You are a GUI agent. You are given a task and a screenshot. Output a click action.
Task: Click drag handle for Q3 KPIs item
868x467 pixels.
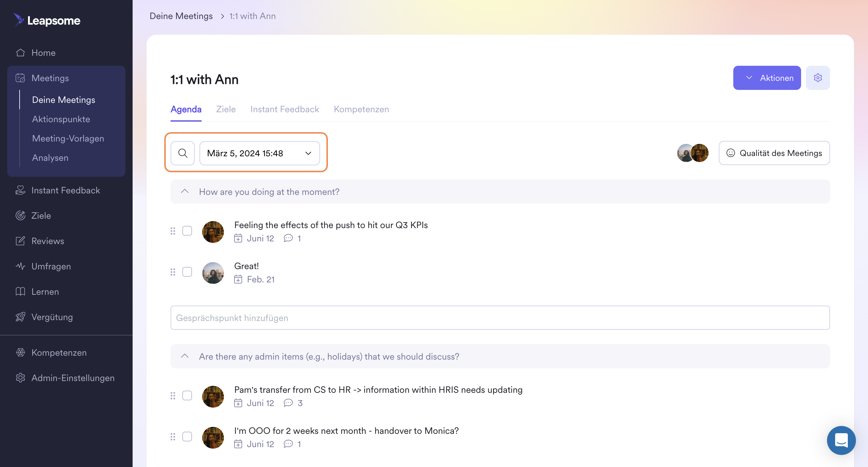(x=173, y=231)
